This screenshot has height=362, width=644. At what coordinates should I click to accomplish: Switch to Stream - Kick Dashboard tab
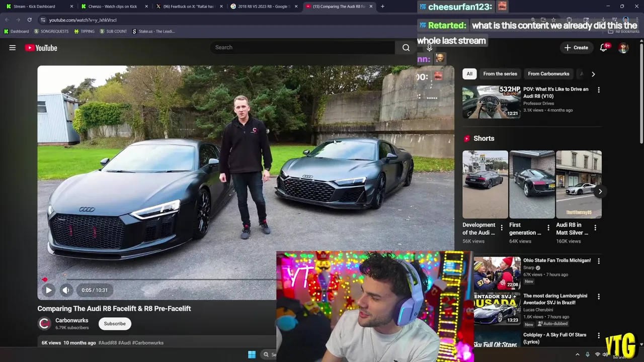(x=38, y=7)
